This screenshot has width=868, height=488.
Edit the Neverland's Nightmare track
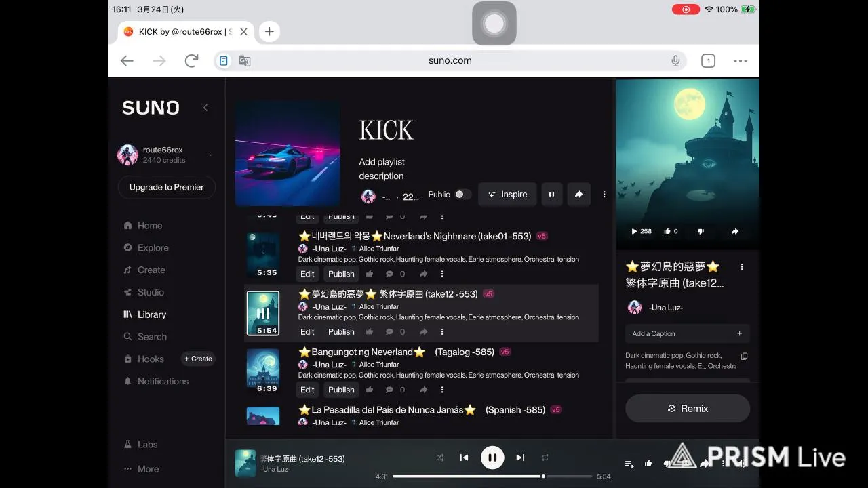click(307, 274)
